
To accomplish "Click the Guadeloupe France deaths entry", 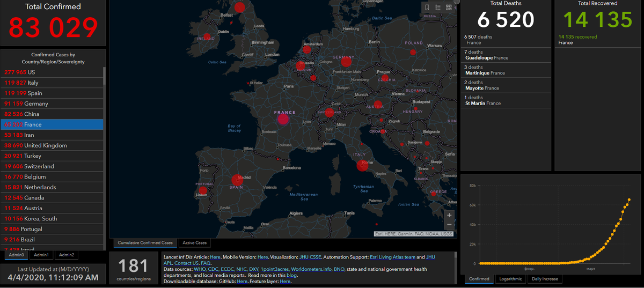I will coord(507,55).
